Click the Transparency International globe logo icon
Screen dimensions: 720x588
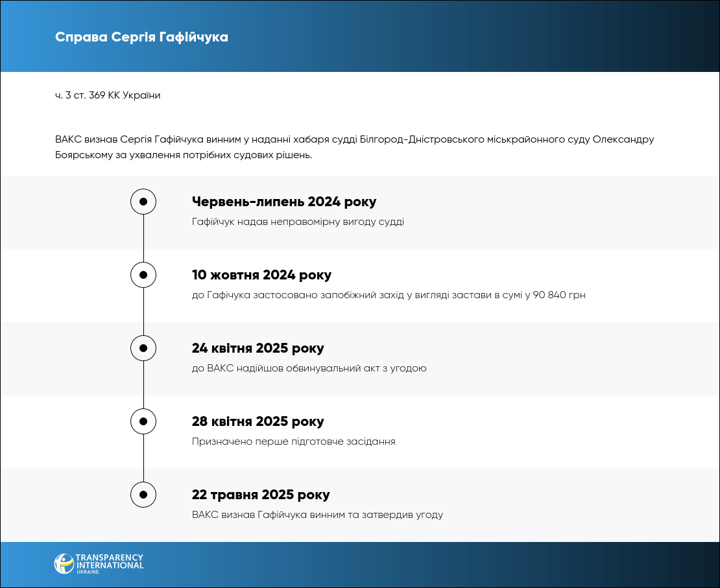click(x=64, y=563)
